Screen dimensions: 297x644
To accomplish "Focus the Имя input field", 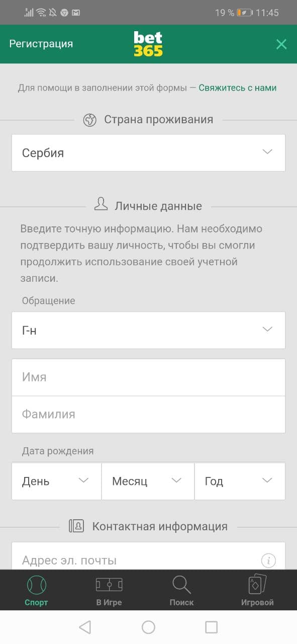I will (148, 377).
